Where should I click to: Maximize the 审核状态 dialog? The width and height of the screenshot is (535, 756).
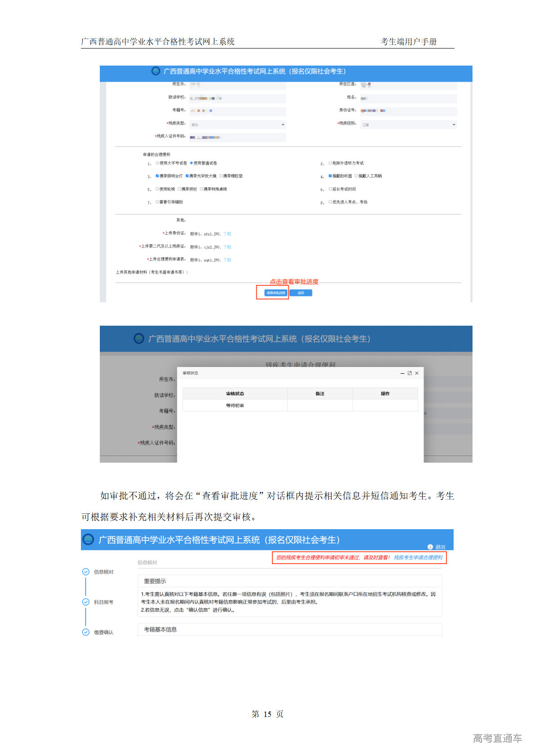[410, 373]
